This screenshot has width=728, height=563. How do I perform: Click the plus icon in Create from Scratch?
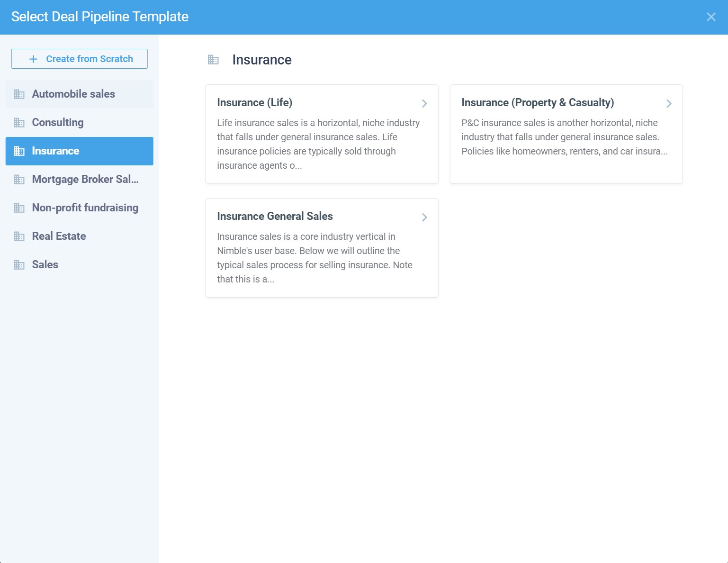pos(33,59)
